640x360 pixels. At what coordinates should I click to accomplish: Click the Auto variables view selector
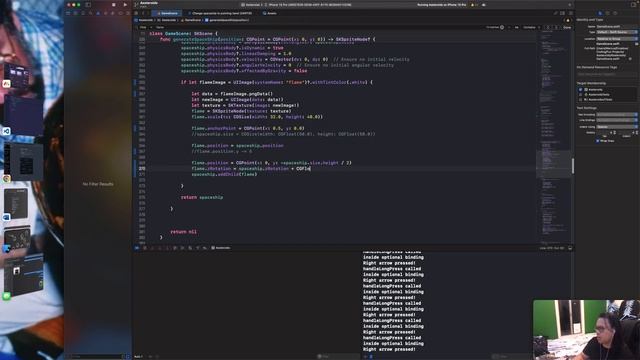point(139,356)
